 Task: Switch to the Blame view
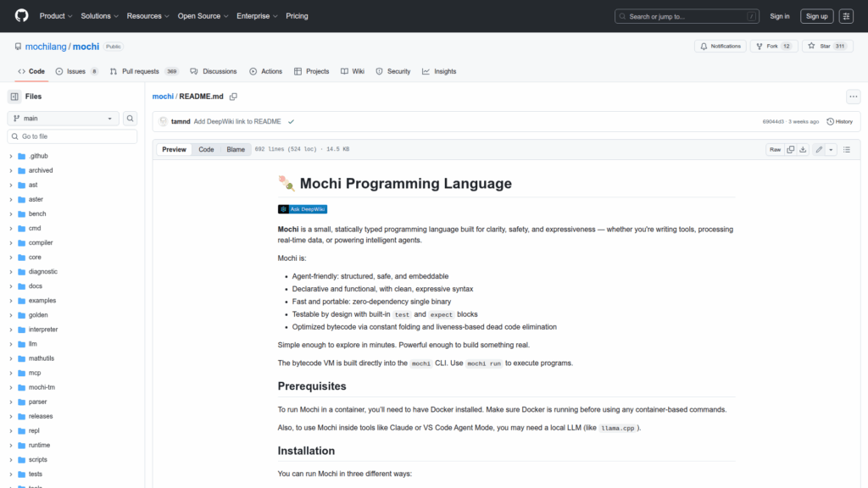coord(235,150)
